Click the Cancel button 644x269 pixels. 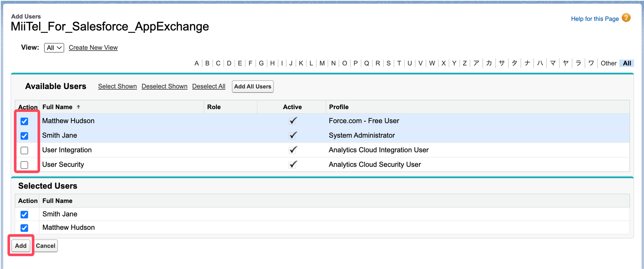tap(46, 246)
